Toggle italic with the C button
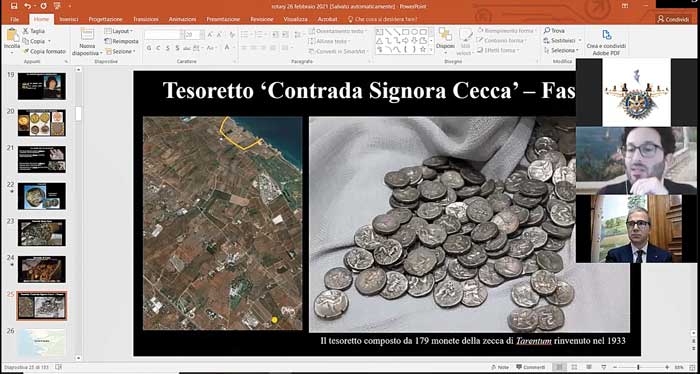700x374 pixels. click(x=158, y=48)
